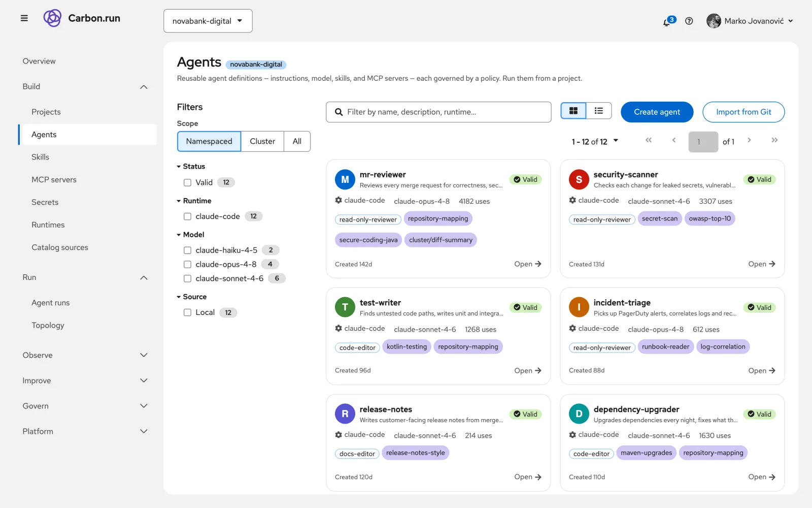Click the security-scanner S avatar icon
This screenshot has height=508, width=812.
(579, 179)
